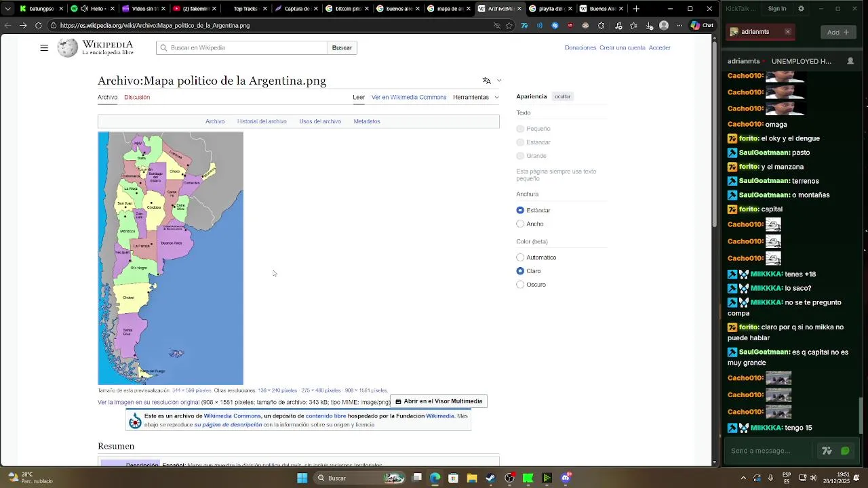The image size is (868, 488).
Task: Click Buscar button next to Wikipedia search
Action: click(x=342, y=47)
